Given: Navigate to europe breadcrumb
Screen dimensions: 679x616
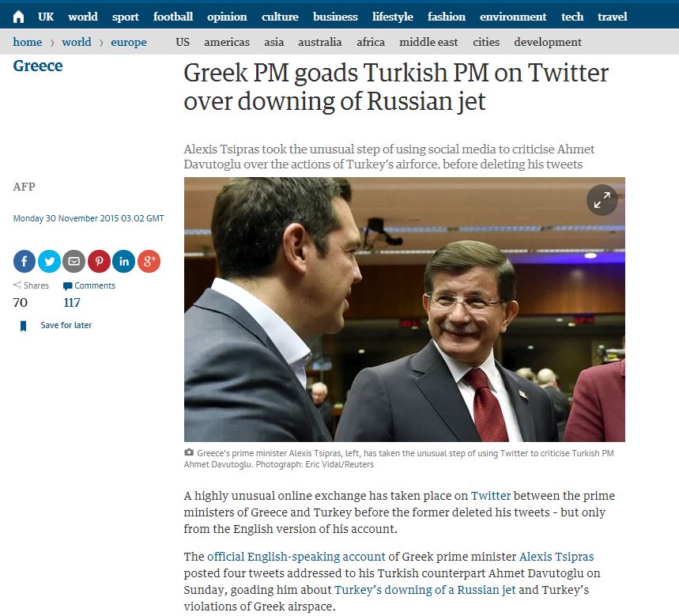Looking at the screenshot, I should (x=129, y=42).
